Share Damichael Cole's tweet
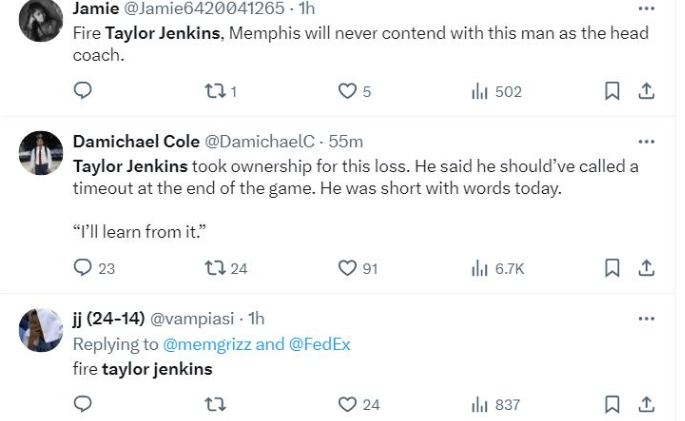The width and height of the screenshot is (685, 421). coord(646,268)
